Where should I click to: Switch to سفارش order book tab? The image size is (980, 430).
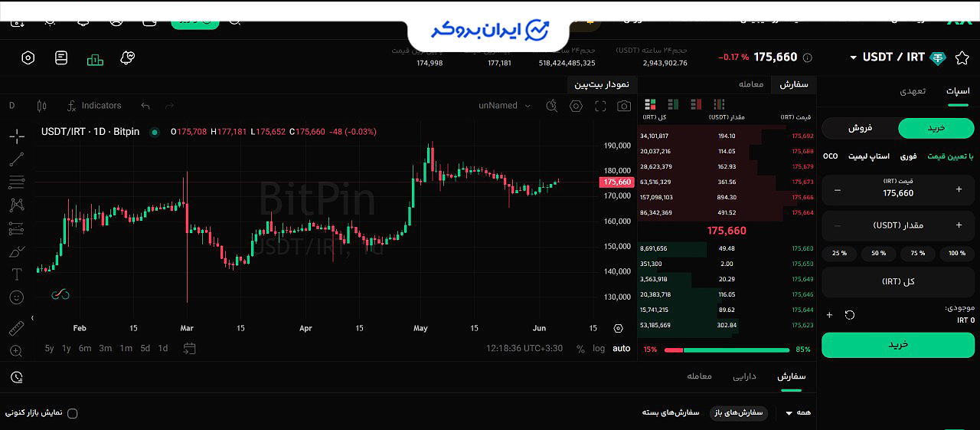click(x=794, y=84)
